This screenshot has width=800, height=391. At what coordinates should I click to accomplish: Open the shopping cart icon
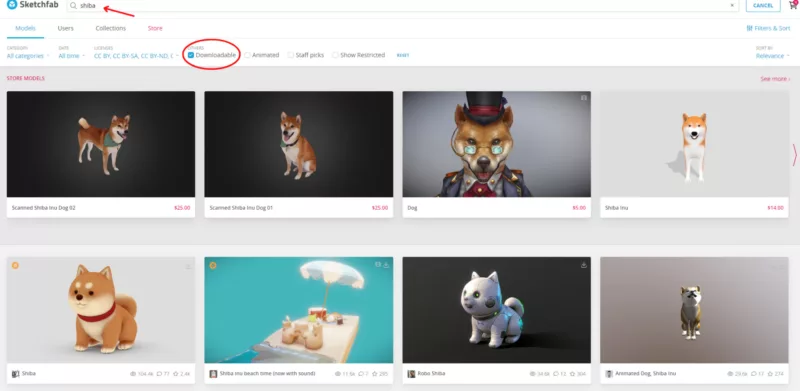(793, 5)
